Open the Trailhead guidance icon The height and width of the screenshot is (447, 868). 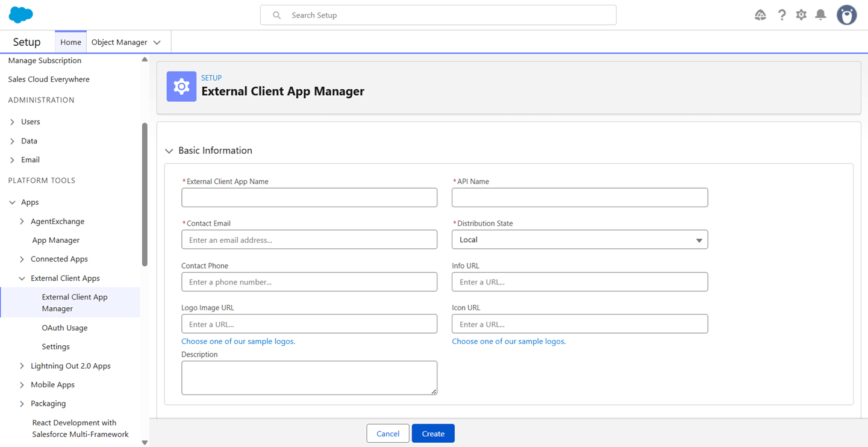[760, 15]
